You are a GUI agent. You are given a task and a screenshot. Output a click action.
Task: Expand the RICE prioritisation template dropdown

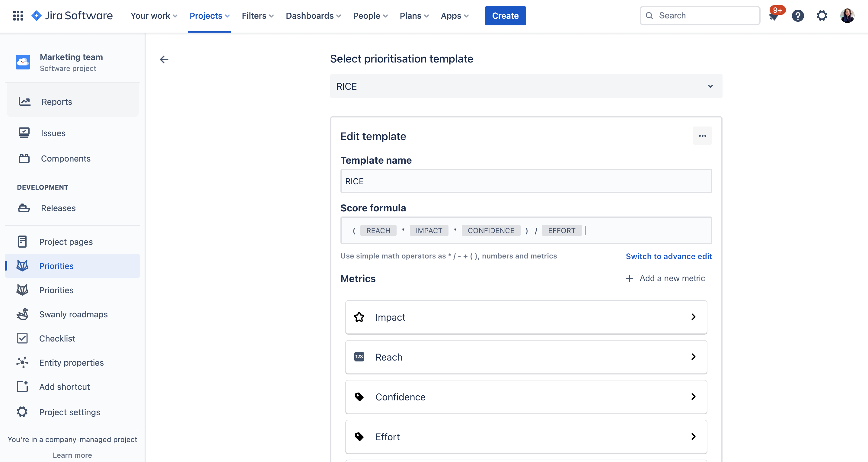click(526, 86)
